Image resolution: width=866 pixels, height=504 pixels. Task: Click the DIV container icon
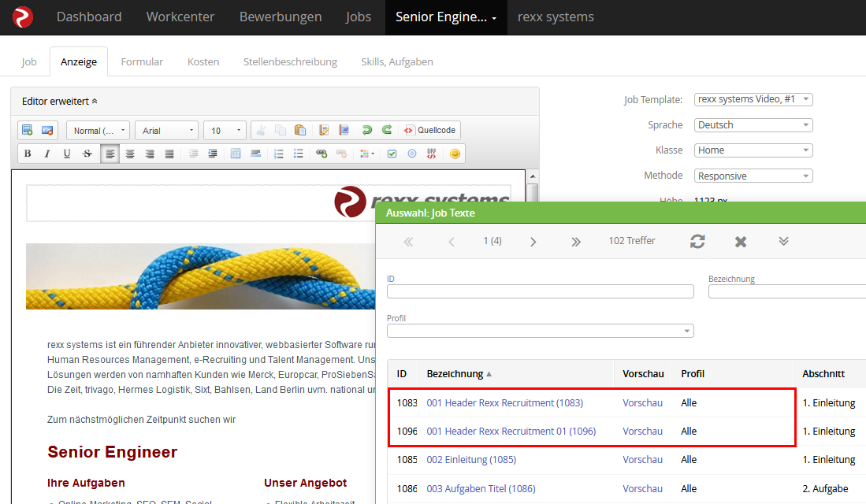pyautogui.click(x=431, y=154)
